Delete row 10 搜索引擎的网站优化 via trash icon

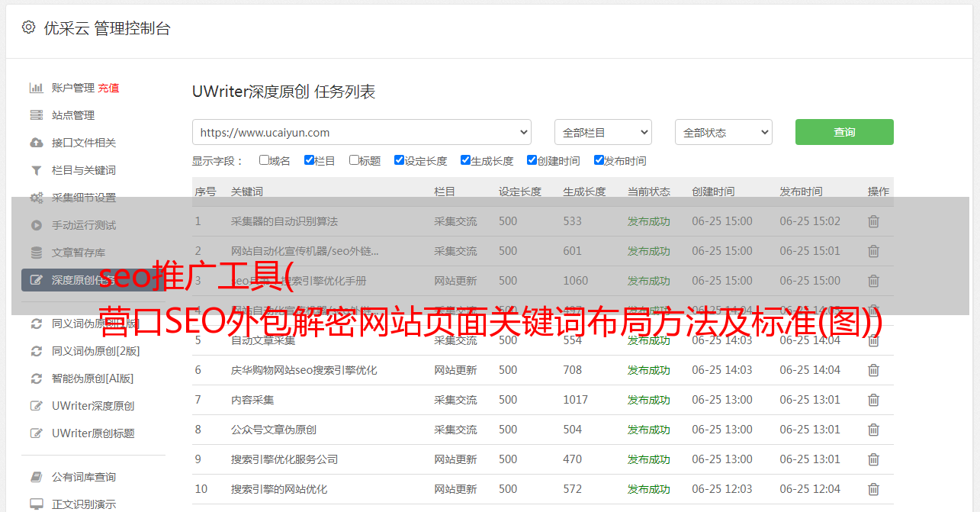(873, 489)
